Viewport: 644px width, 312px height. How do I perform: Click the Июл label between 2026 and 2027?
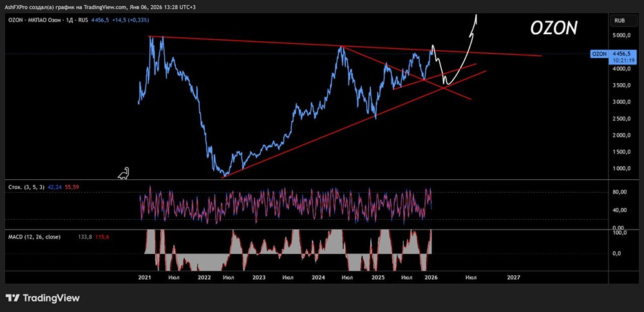471,277
